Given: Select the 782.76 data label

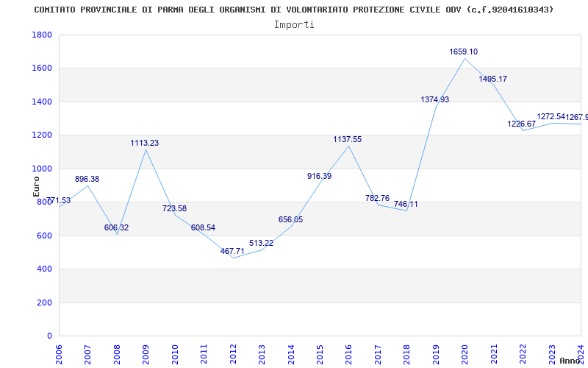Looking at the screenshot, I should pyautogui.click(x=377, y=198).
